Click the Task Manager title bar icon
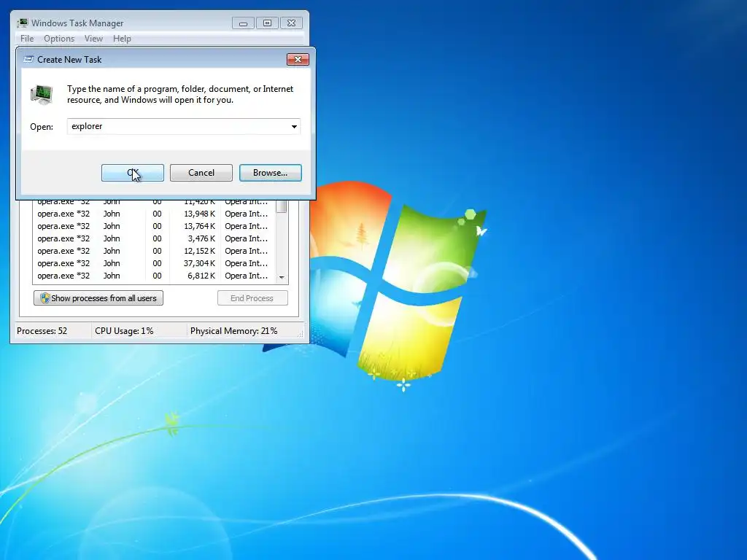Screen dimensions: 747x560 (x=23, y=23)
